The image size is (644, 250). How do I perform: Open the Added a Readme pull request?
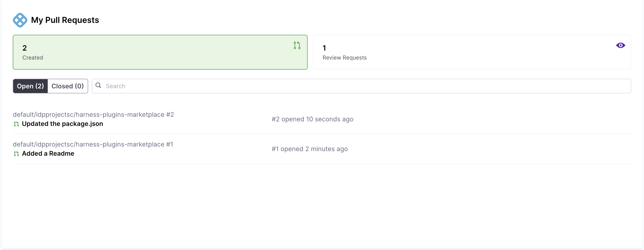click(x=48, y=154)
